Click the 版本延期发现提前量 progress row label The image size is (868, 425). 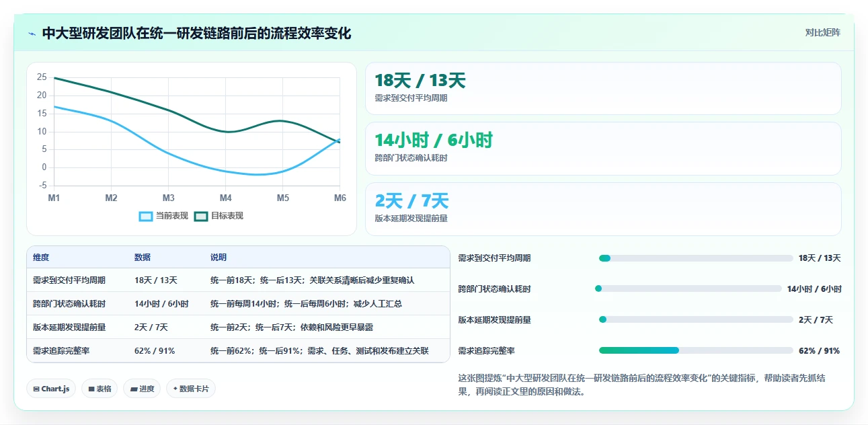[494, 319]
